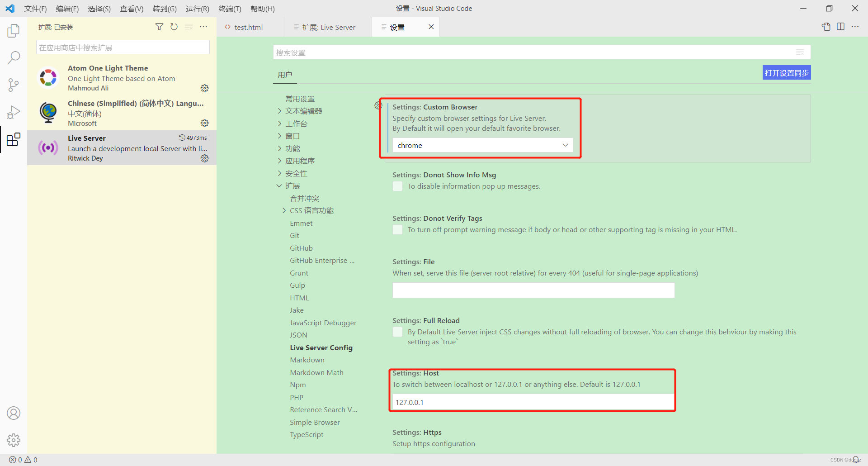Open the notifications bell in status bar
The image size is (868, 466).
[x=856, y=460]
